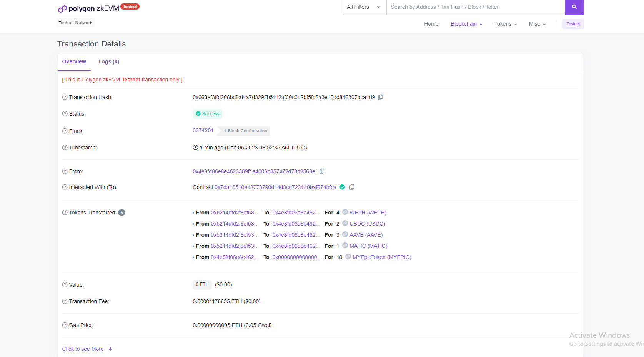Click the Timestamp help question icon
Image resolution: width=644 pixels, height=357 pixels.
coord(65,148)
